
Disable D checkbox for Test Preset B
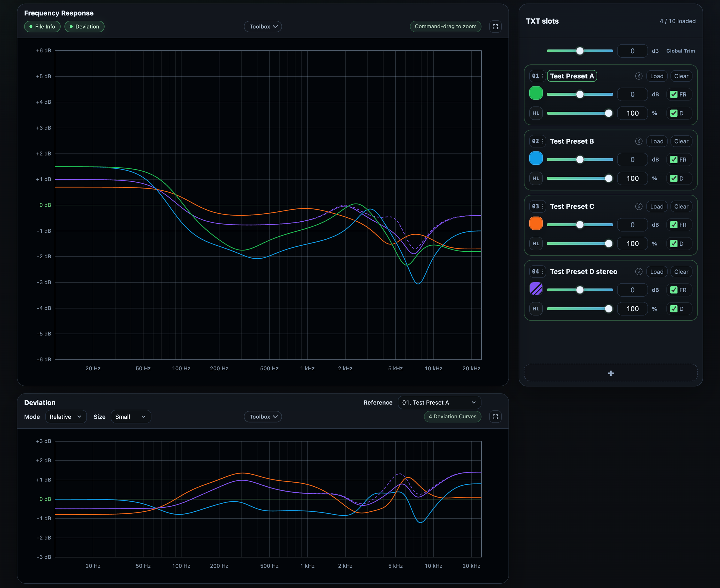pos(674,179)
